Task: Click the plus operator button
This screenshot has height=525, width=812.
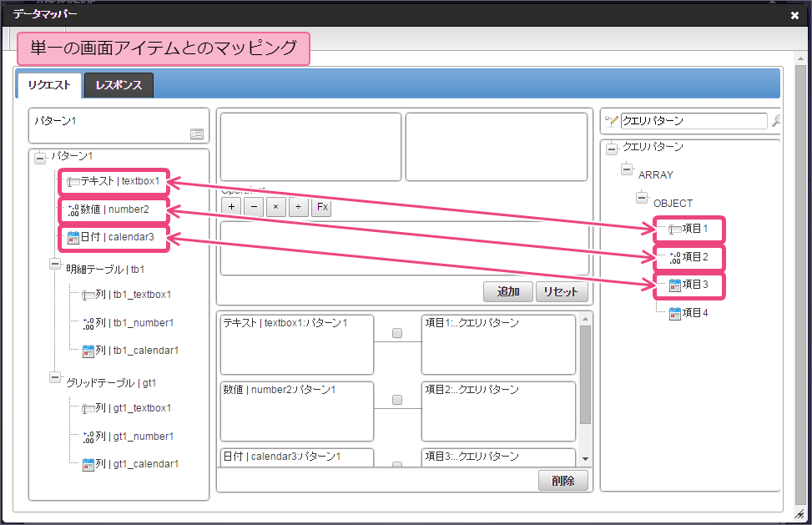Action: pyautogui.click(x=231, y=207)
